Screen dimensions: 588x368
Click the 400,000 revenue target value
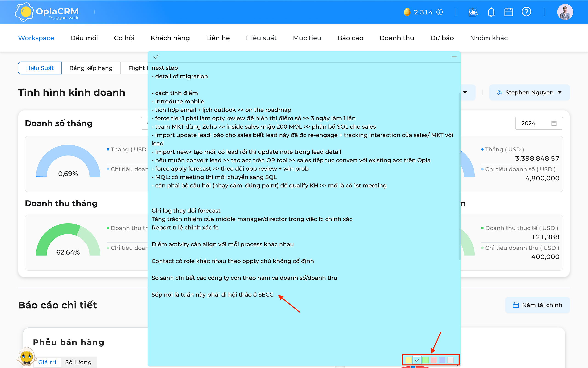545,257
